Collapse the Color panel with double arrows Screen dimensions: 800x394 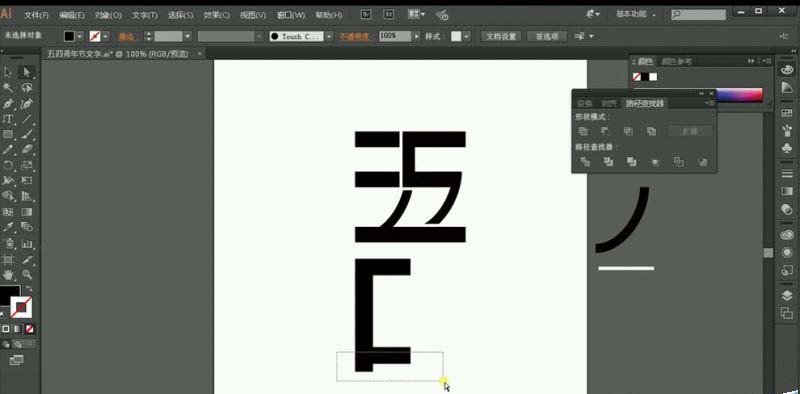[751, 61]
